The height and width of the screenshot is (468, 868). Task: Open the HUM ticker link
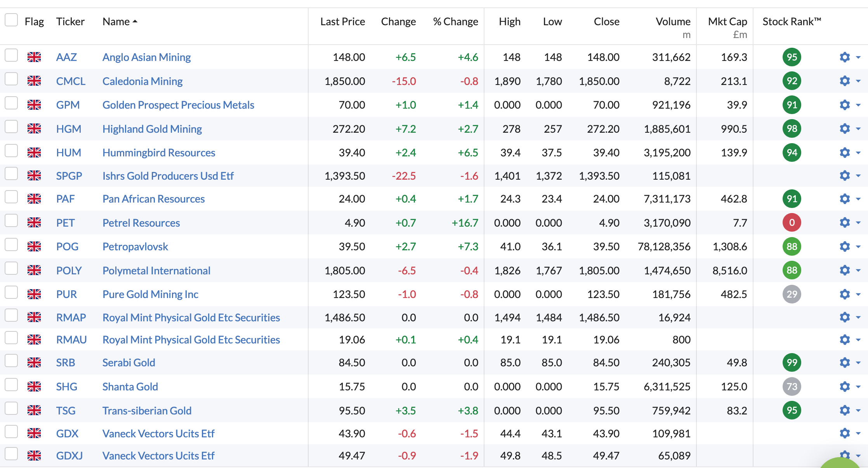[x=69, y=153]
